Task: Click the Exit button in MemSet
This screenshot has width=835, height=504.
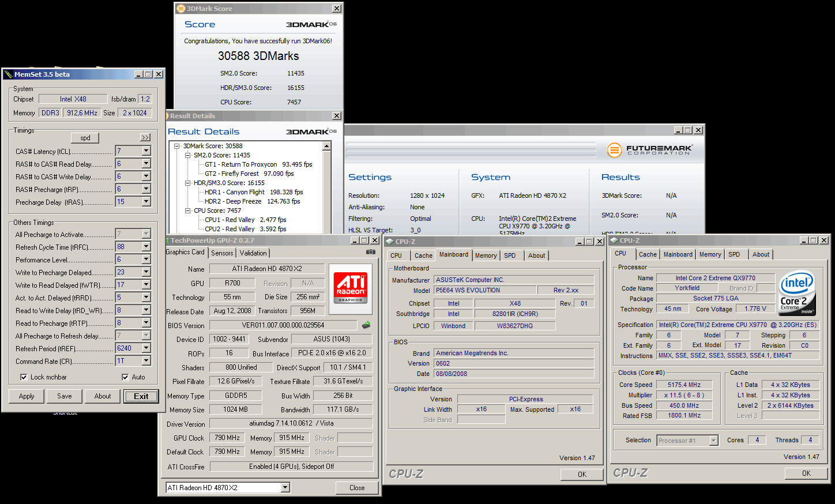Action: pyautogui.click(x=141, y=396)
